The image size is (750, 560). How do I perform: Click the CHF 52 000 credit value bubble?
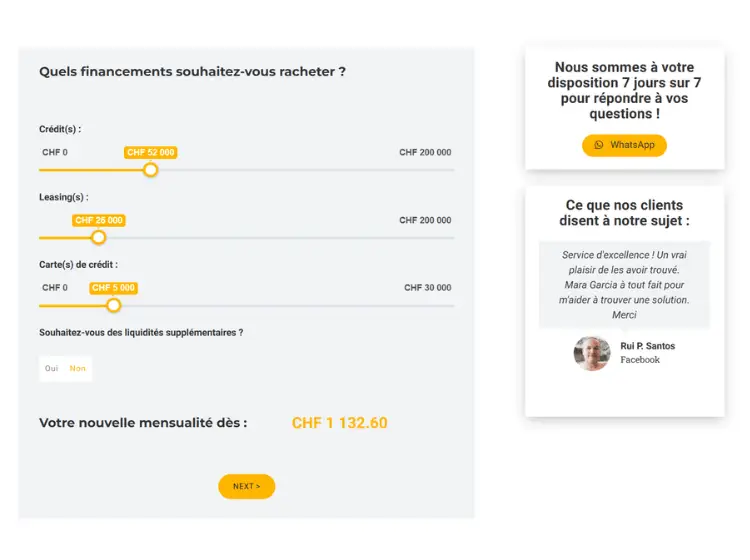coord(151,153)
